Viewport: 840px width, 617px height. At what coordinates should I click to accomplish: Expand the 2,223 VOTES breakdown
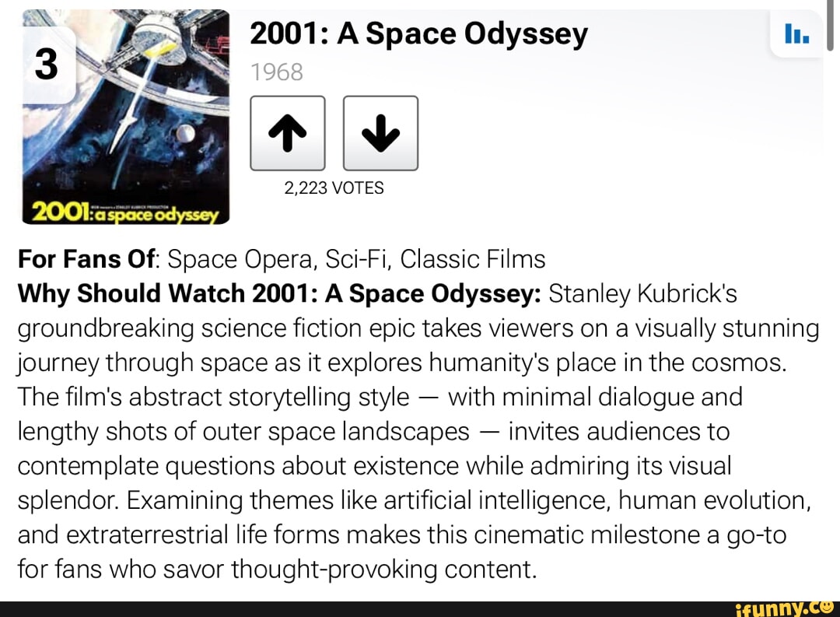(334, 188)
